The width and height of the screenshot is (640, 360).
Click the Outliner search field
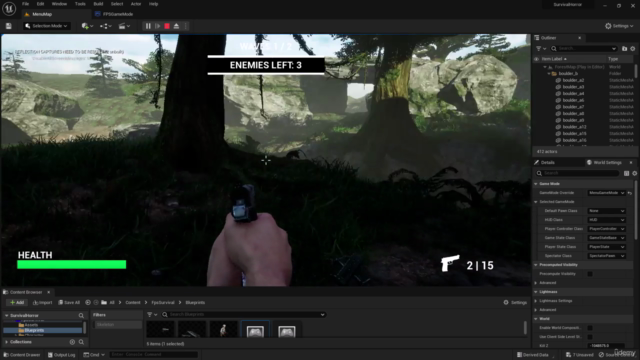click(x=584, y=49)
